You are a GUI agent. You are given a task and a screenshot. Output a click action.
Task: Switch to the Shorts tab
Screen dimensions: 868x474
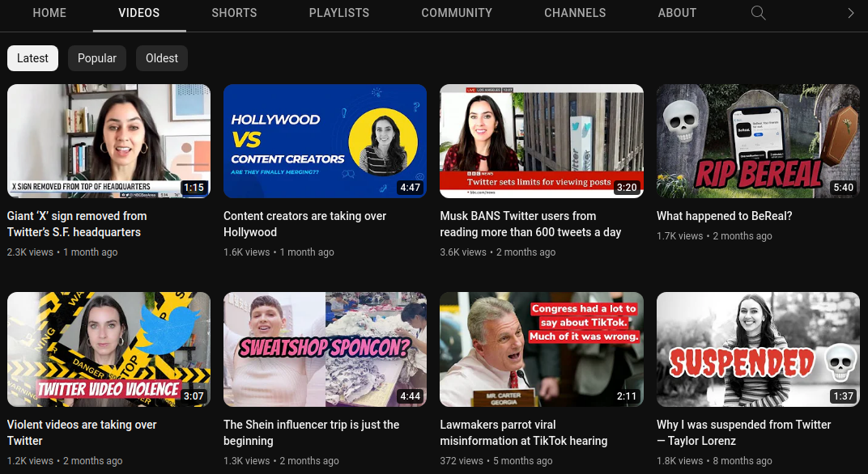click(x=234, y=13)
